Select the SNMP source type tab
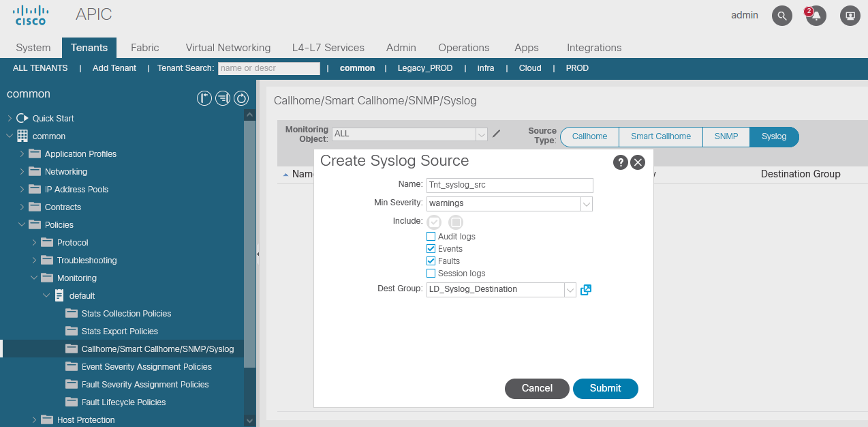Viewport: 868px width, 427px height. [726, 136]
